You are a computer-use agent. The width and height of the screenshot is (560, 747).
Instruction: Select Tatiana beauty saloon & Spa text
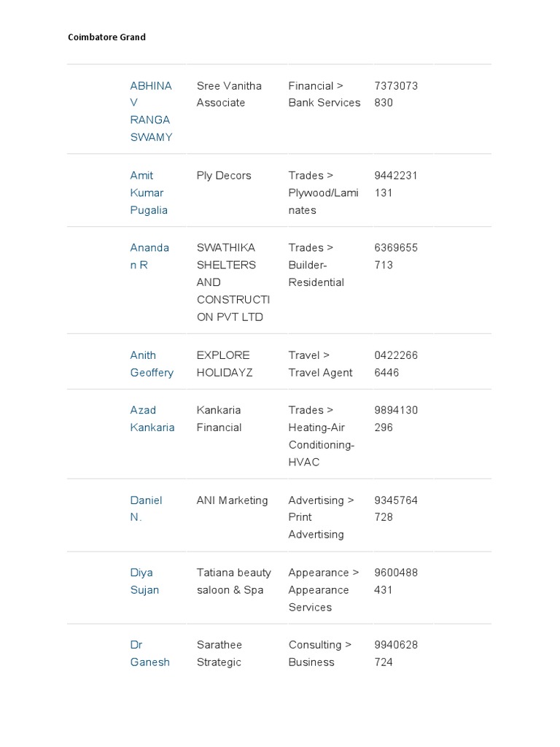[x=234, y=581]
